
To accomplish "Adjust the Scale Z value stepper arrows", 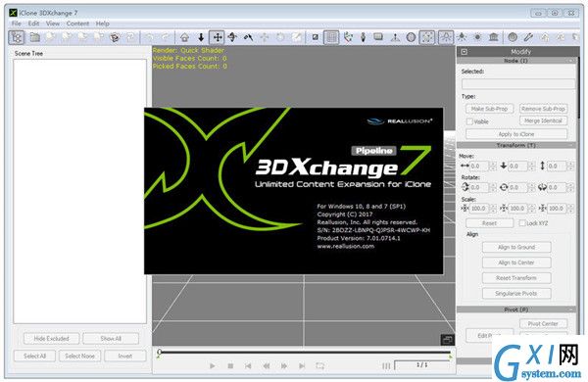I will [x=570, y=208].
